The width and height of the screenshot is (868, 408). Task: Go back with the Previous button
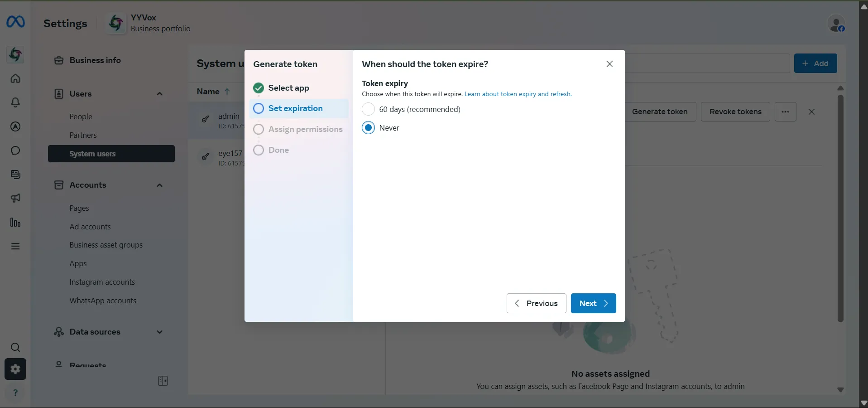point(536,303)
